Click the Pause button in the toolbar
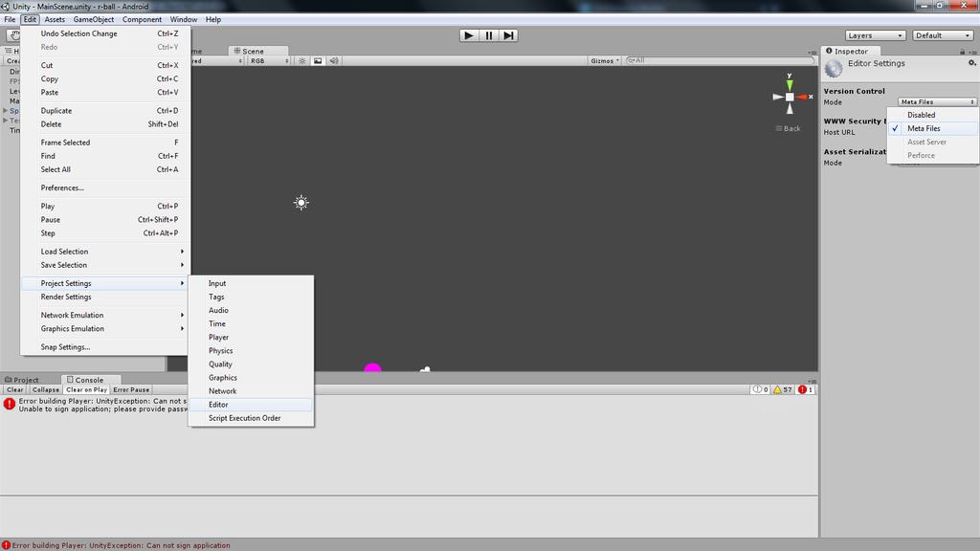Image resolution: width=980 pixels, height=551 pixels. point(489,35)
